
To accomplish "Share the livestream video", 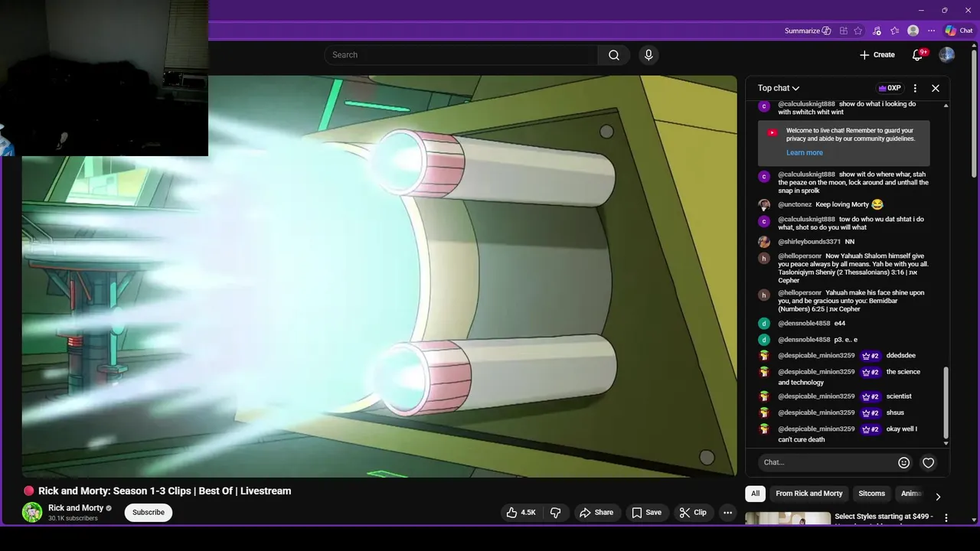I will click(x=596, y=513).
